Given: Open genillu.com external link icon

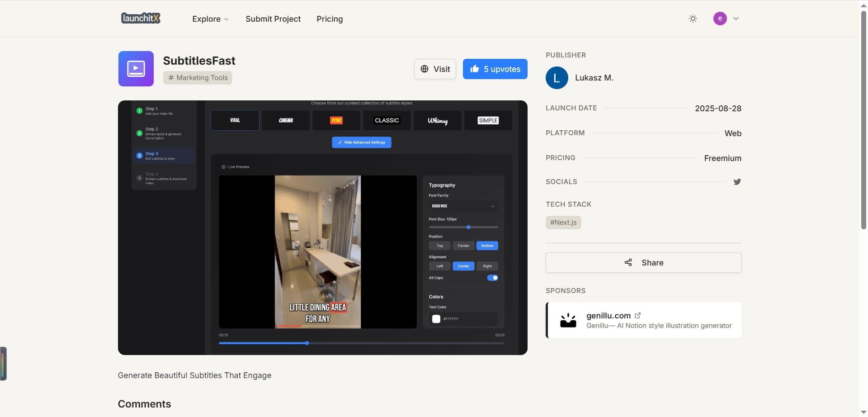Looking at the screenshot, I should pyautogui.click(x=637, y=316).
